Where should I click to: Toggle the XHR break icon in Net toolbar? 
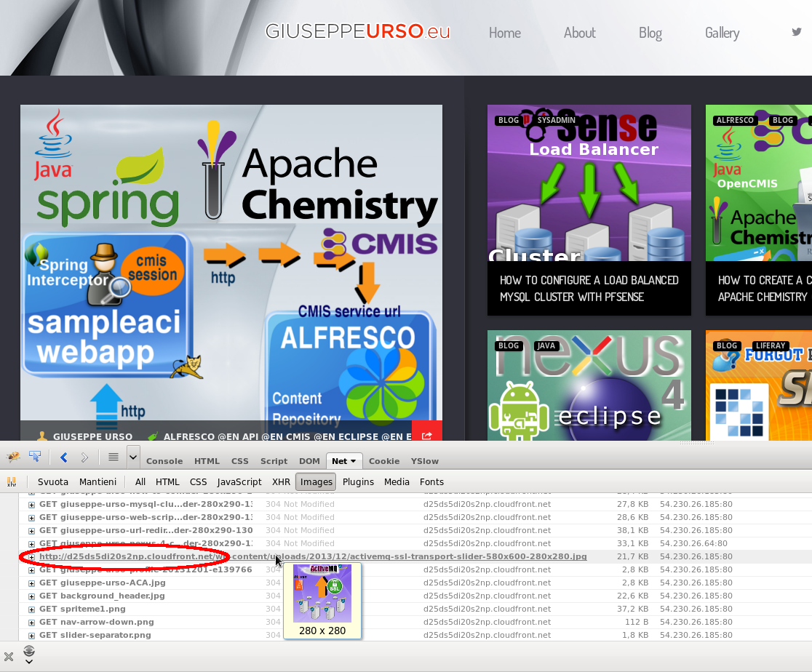(12, 482)
